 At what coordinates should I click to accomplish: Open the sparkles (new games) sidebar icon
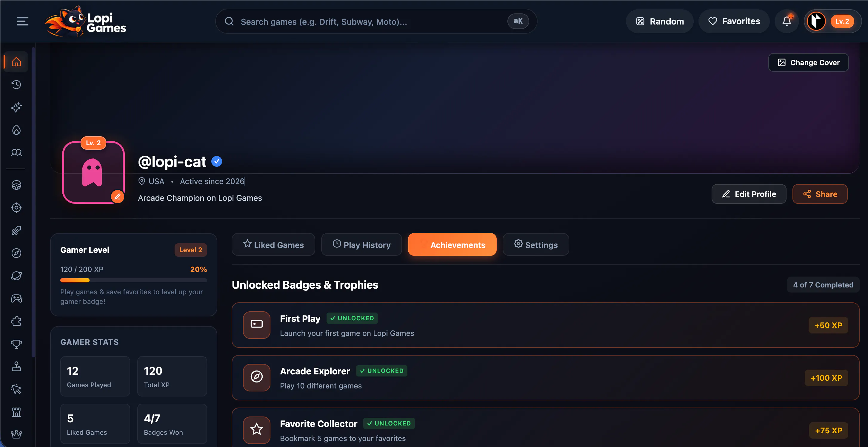click(16, 107)
